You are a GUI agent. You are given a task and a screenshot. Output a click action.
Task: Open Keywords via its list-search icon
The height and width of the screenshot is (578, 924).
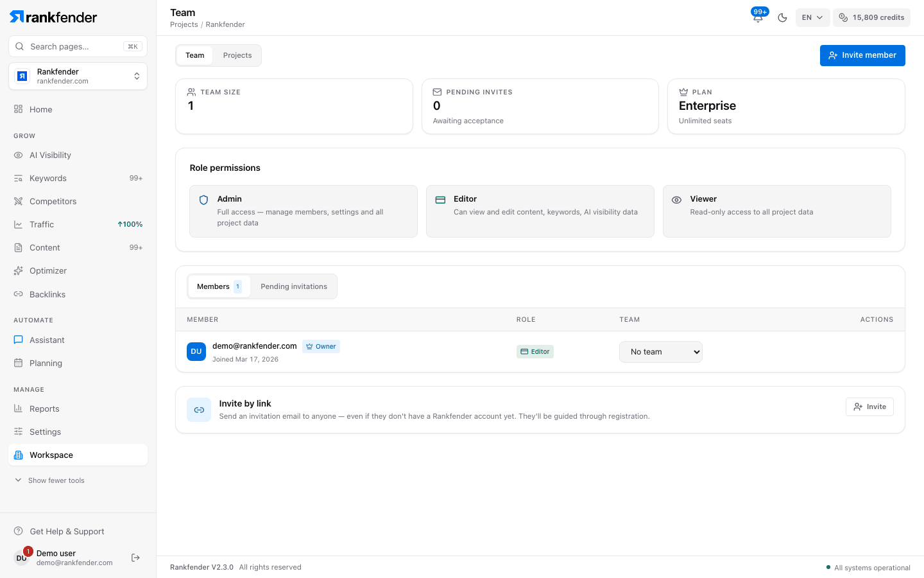pyautogui.click(x=18, y=179)
